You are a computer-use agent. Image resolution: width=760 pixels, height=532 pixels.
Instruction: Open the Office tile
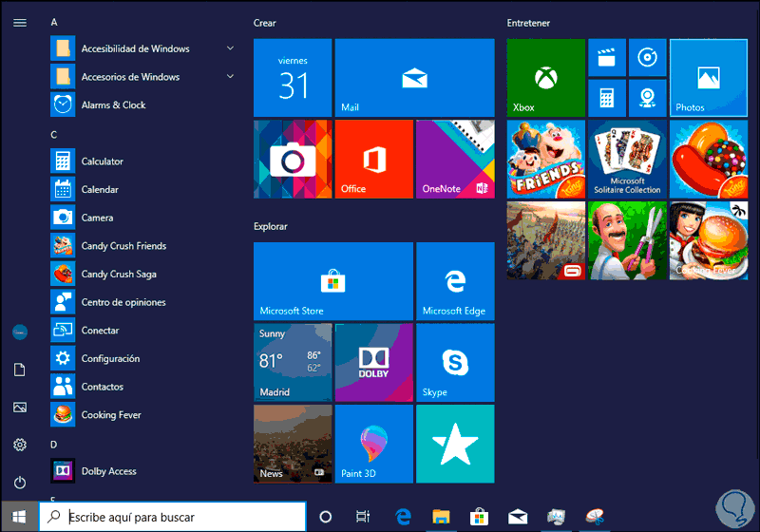[x=374, y=159]
